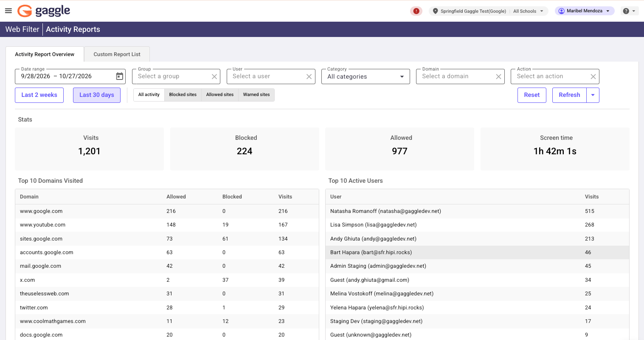Click the Last 30 days button
Screen dimensions: 644x340
click(x=97, y=95)
